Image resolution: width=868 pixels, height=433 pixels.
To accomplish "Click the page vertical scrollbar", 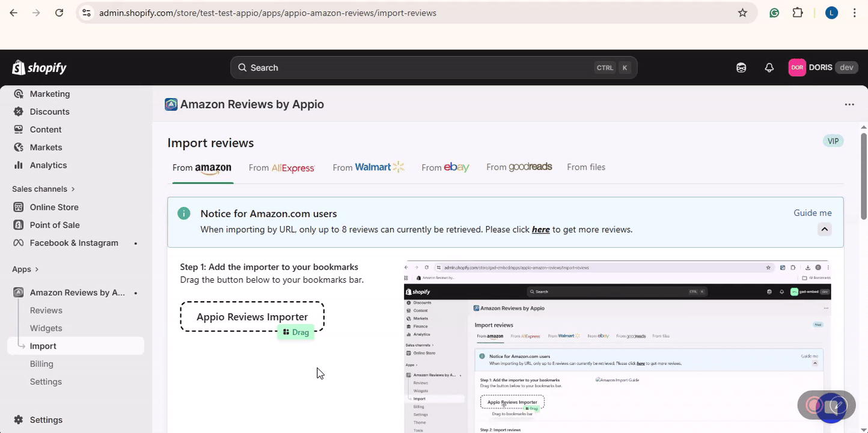I will [x=864, y=176].
